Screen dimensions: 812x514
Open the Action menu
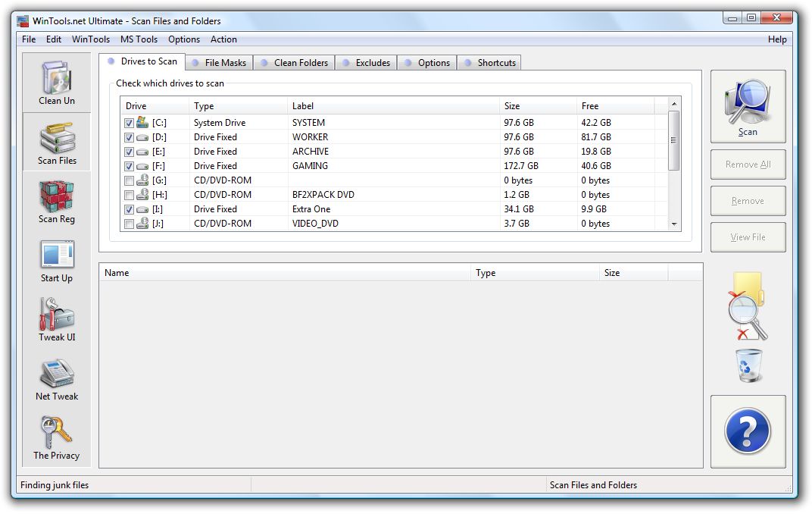point(223,39)
